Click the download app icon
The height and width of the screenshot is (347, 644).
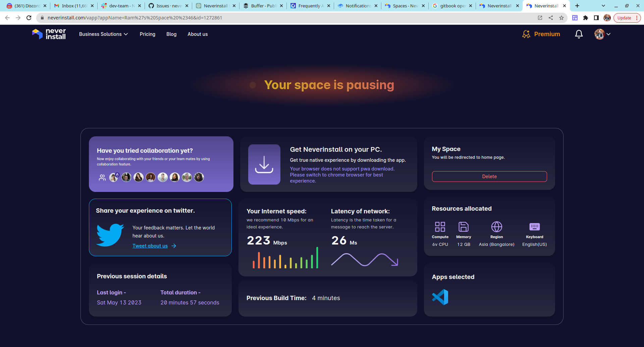pos(264,164)
